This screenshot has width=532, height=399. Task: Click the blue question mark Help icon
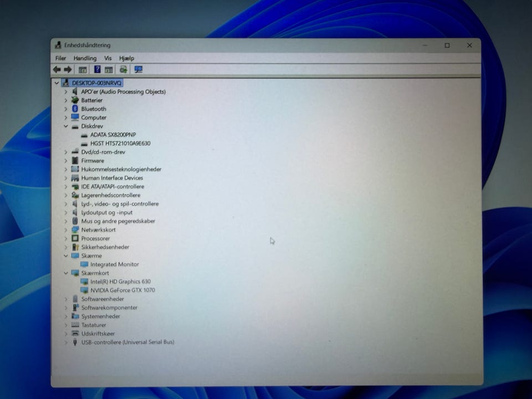pyautogui.click(x=98, y=69)
